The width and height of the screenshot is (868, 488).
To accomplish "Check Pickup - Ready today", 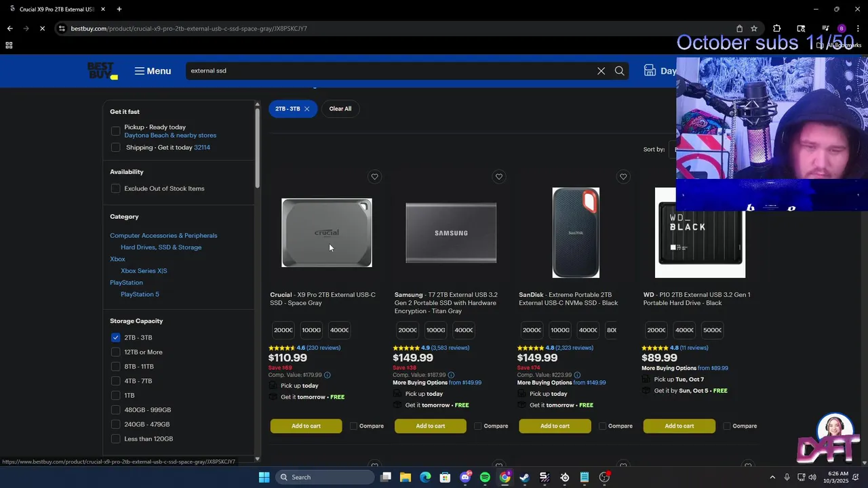I will [x=115, y=131].
